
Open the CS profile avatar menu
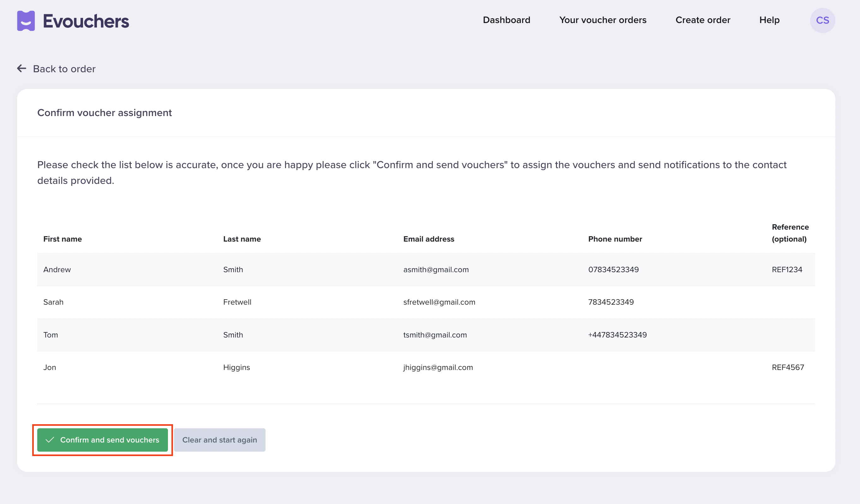[x=822, y=20]
